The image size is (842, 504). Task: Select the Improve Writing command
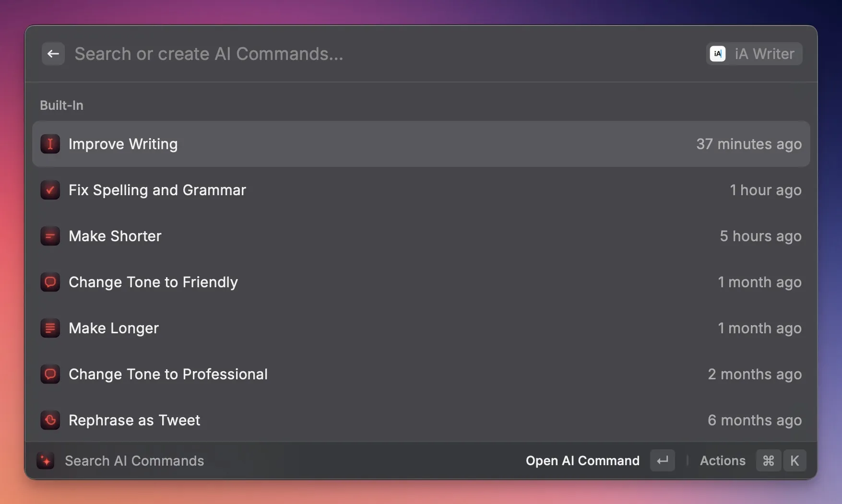123,144
